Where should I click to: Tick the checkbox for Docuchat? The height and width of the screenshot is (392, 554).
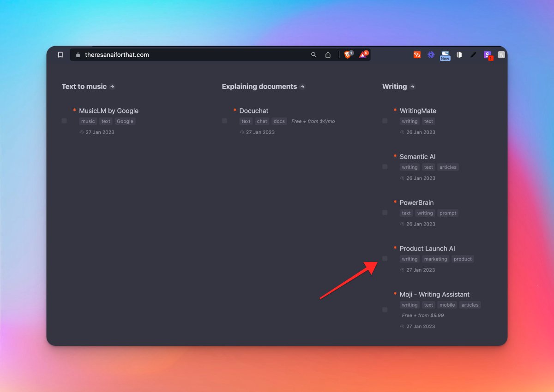pyautogui.click(x=224, y=121)
